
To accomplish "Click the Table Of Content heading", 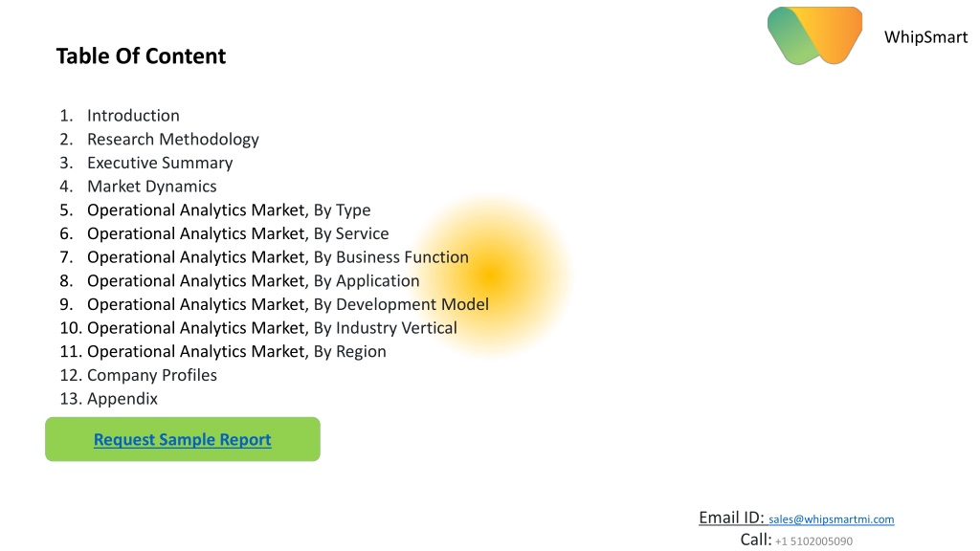I will coord(142,55).
